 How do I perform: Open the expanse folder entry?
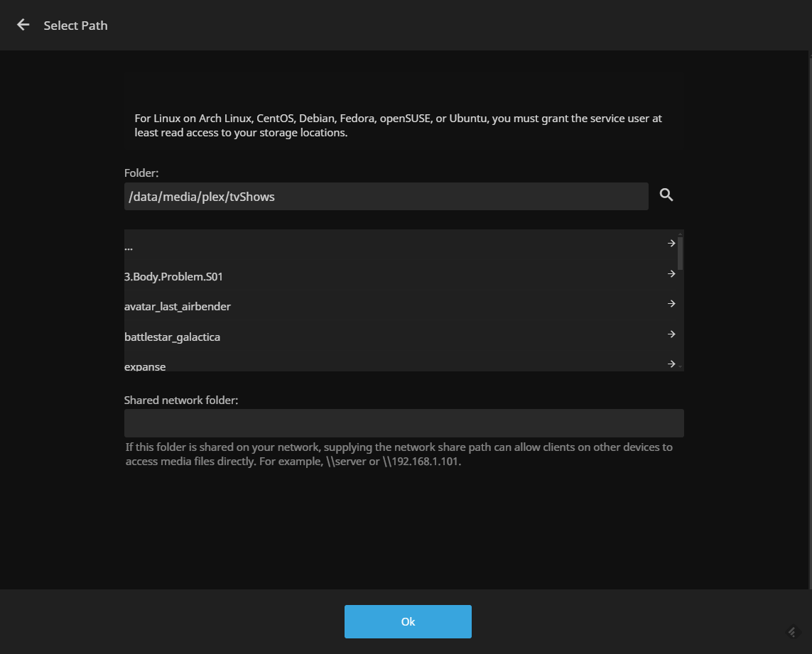tap(145, 366)
